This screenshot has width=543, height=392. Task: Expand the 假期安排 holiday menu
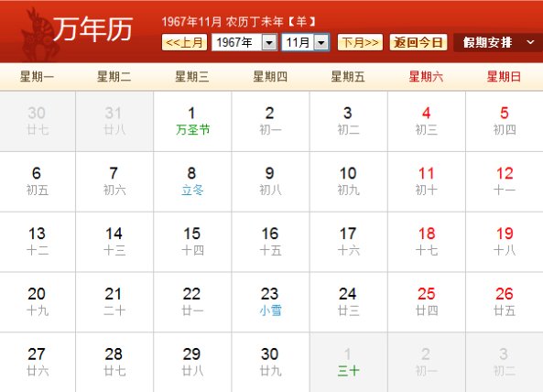point(498,43)
